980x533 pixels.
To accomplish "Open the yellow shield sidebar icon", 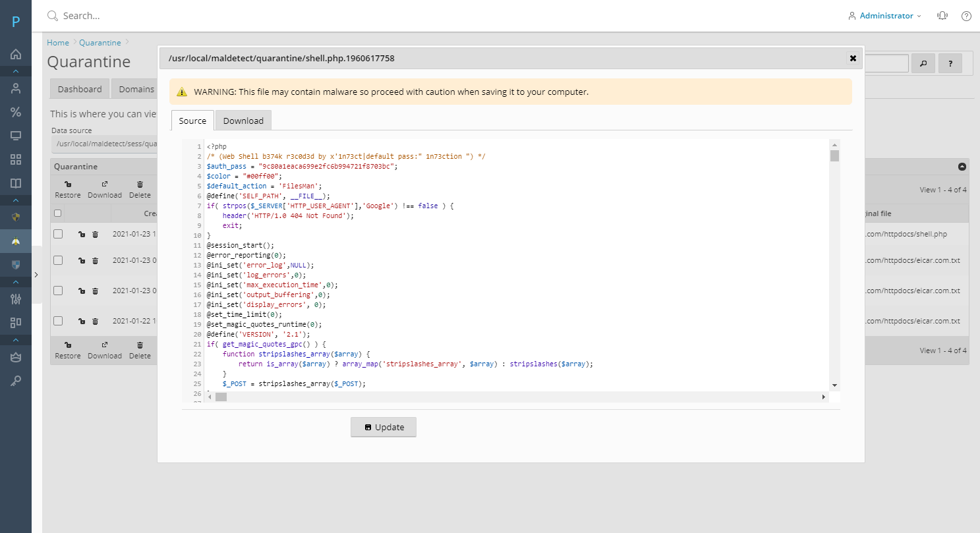I will 16,216.
